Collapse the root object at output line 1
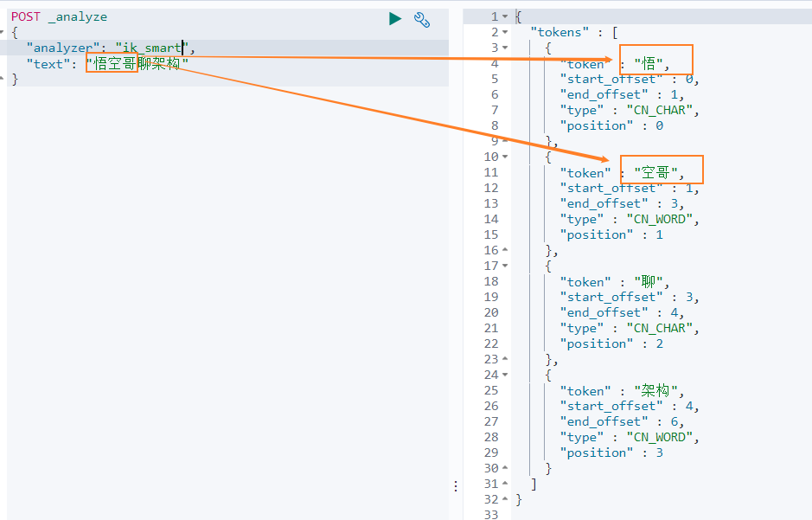The image size is (812, 520). (505, 17)
